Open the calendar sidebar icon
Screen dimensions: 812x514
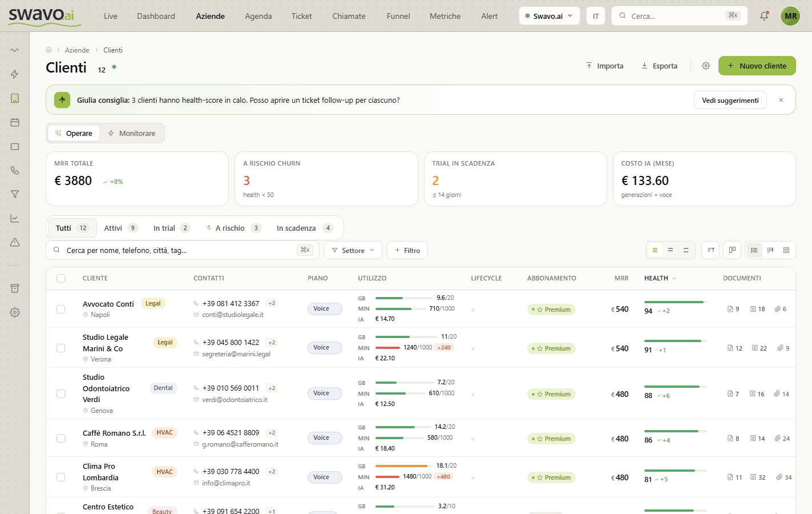click(15, 122)
